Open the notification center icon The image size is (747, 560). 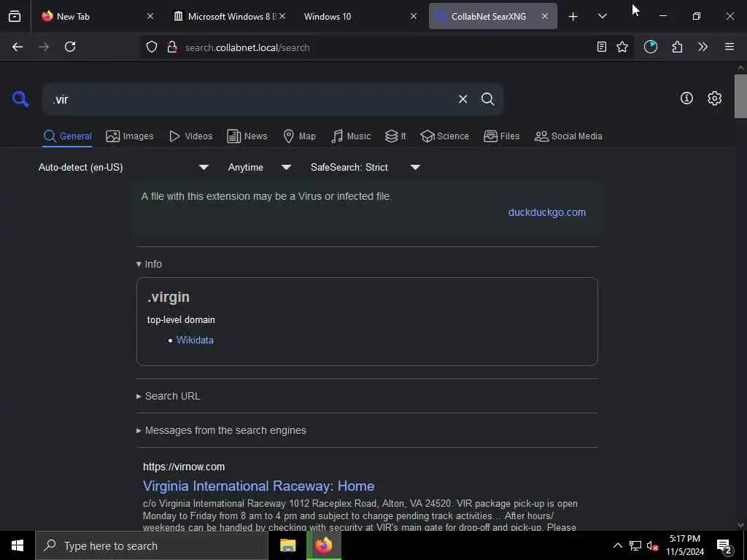pyautogui.click(x=724, y=546)
